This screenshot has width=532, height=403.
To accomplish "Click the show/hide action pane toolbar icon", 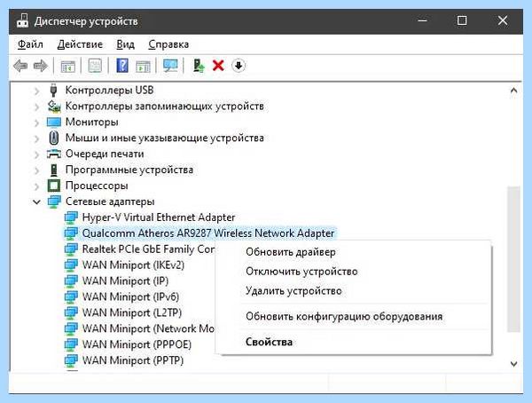I will point(143,66).
